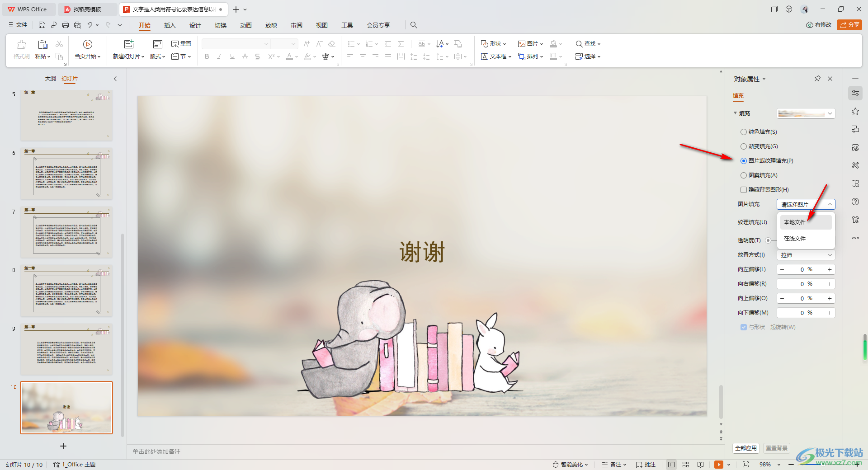Click the fit slide to window icon

pos(746,465)
